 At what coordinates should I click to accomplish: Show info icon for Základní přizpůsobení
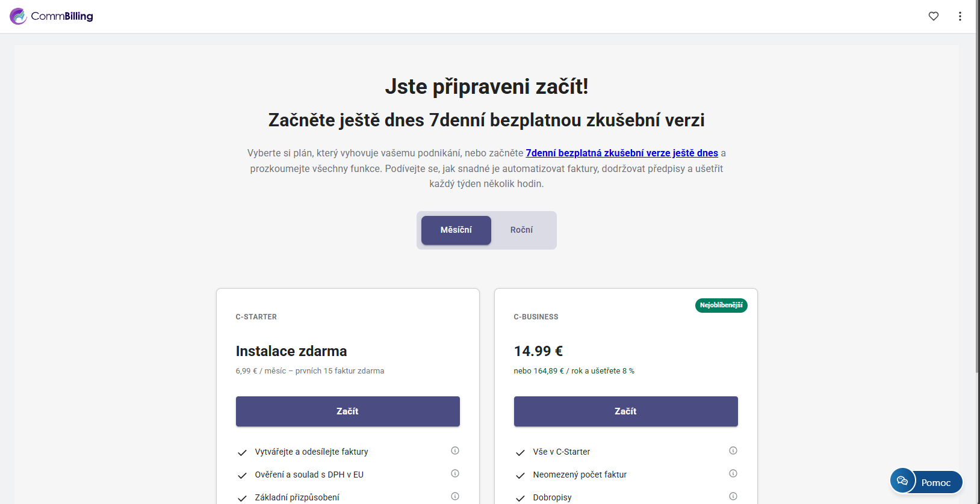455,496
